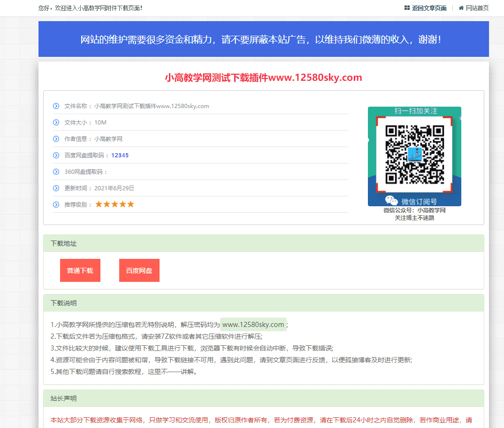The image size is (504, 428).
Task: Click the blue ad-notice banner
Action: coord(264,39)
